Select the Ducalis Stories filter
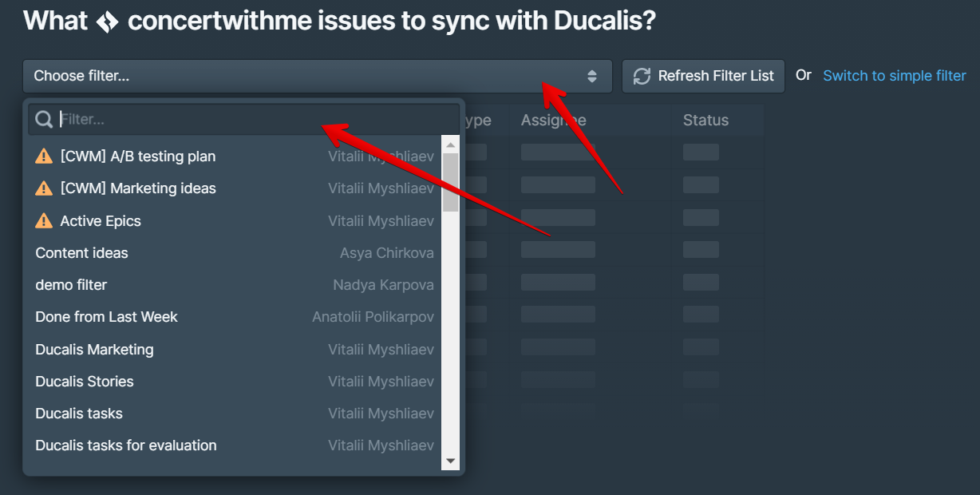 tap(85, 382)
